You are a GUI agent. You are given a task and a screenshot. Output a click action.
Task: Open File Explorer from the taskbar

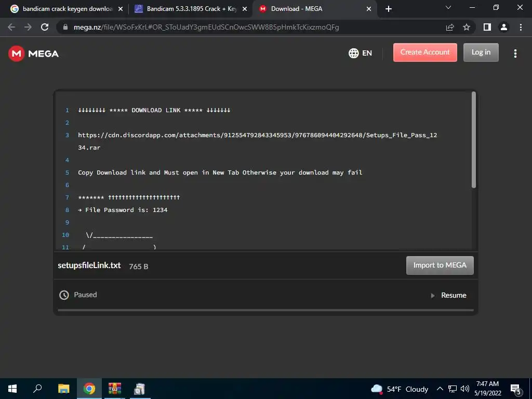[63, 389]
